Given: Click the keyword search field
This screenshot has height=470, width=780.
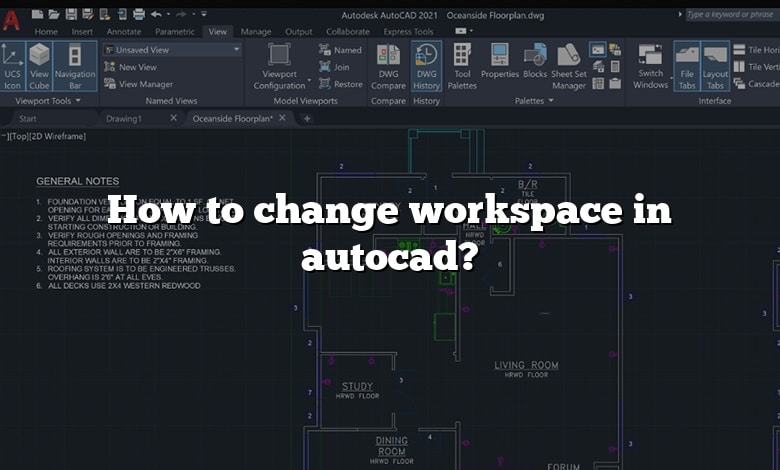Looking at the screenshot, I should click(x=730, y=15).
